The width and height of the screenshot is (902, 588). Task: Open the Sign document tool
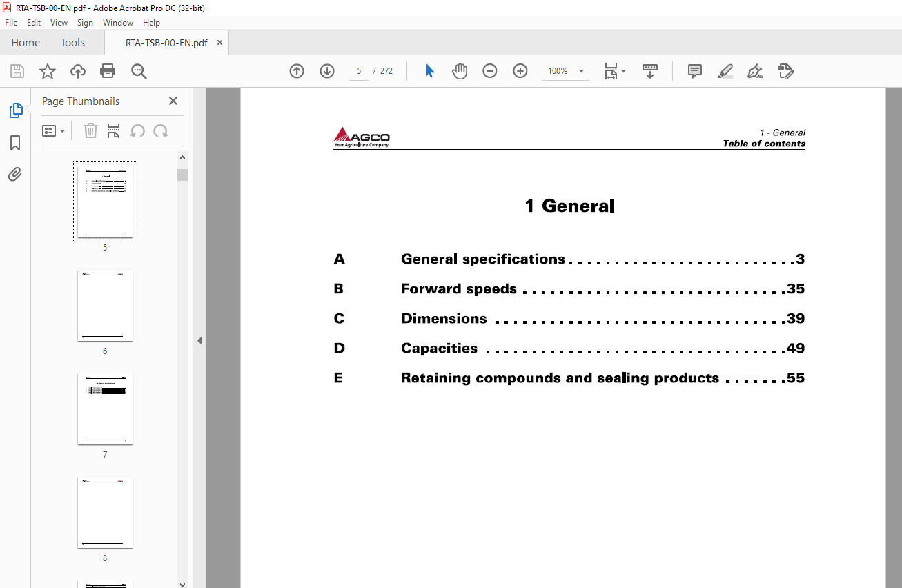pos(755,71)
